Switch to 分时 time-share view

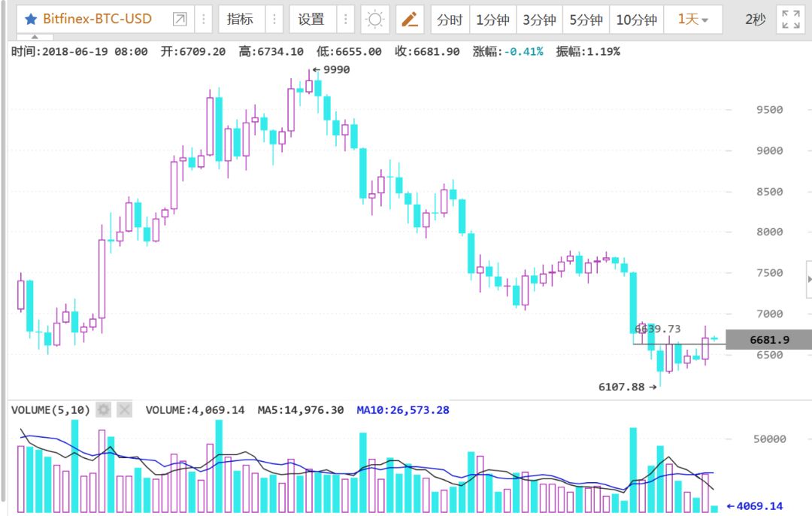point(450,20)
